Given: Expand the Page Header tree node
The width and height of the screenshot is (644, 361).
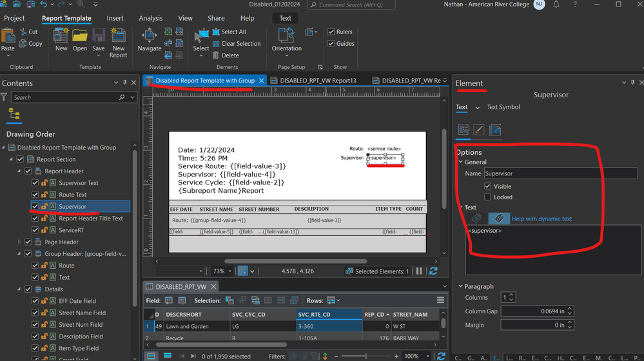Looking at the screenshot, I should [19, 242].
